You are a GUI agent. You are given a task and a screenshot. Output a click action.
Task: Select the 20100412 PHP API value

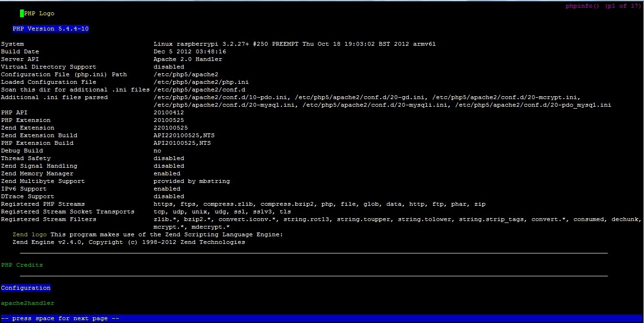click(169, 112)
